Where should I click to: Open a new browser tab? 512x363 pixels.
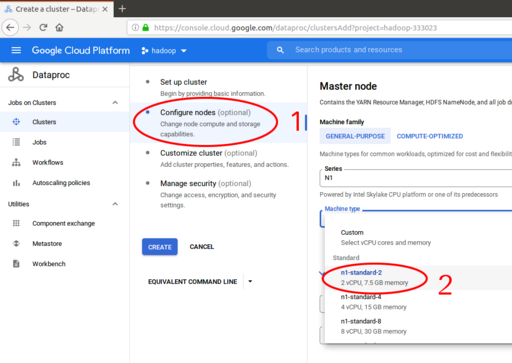click(x=122, y=9)
